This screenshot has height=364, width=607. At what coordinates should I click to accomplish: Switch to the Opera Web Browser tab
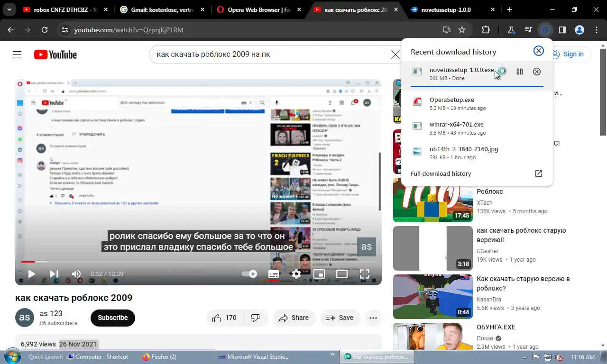coord(259,9)
